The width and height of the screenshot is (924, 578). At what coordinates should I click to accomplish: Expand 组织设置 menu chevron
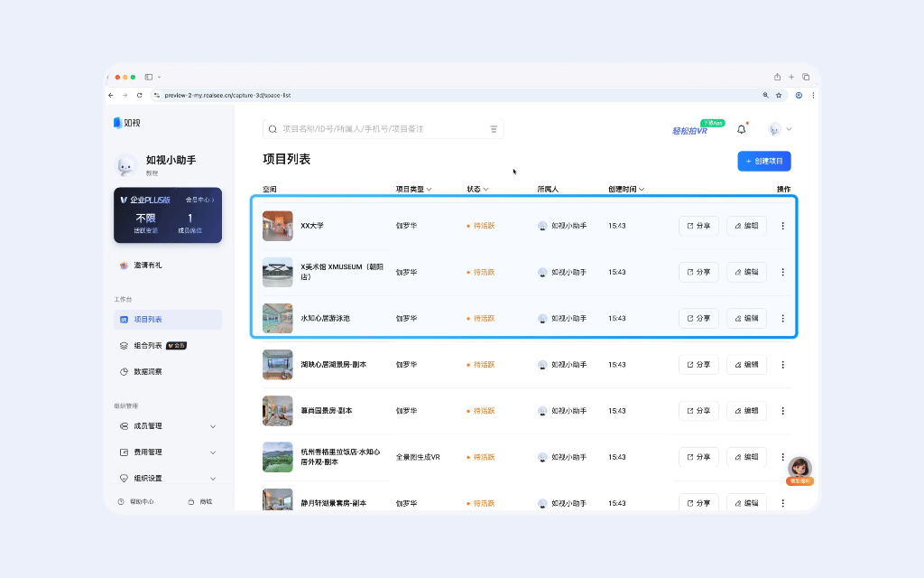pos(213,479)
